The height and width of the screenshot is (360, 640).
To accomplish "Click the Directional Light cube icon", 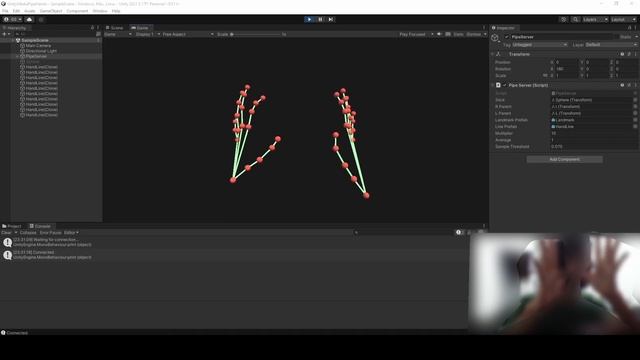I will click(x=22, y=51).
